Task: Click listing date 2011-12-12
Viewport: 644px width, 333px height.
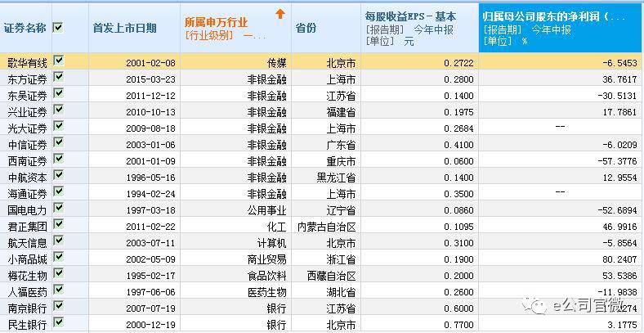Action: click(x=150, y=96)
